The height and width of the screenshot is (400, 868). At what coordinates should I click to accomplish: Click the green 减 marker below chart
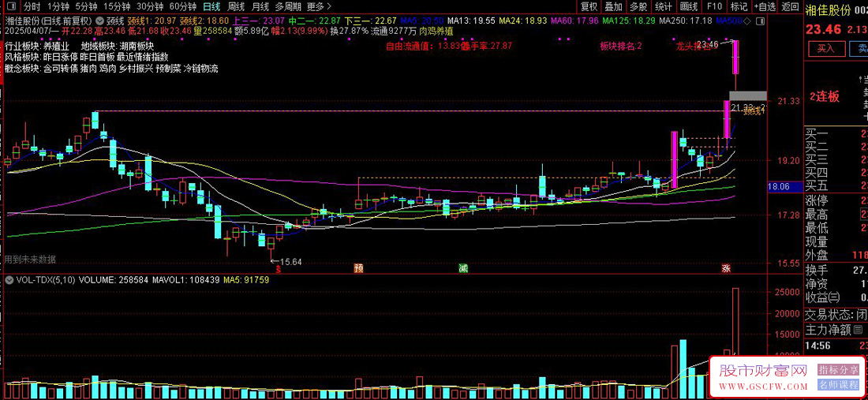[x=462, y=268]
